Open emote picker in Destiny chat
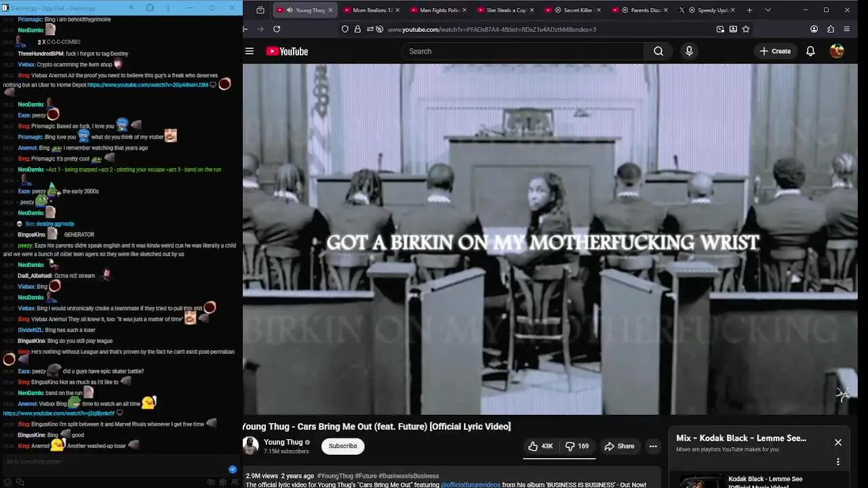 coord(9,482)
